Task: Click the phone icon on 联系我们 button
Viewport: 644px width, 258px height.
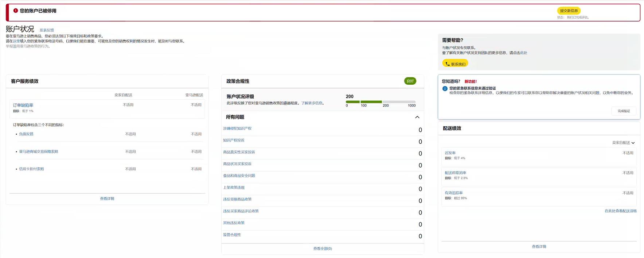Action: pyautogui.click(x=447, y=64)
